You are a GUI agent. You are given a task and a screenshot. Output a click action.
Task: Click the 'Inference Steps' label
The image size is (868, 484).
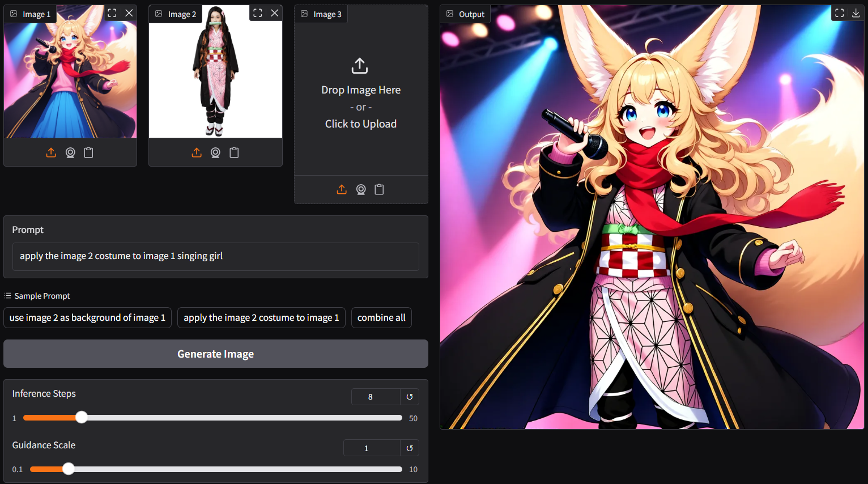pyautogui.click(x=44, y=393)
